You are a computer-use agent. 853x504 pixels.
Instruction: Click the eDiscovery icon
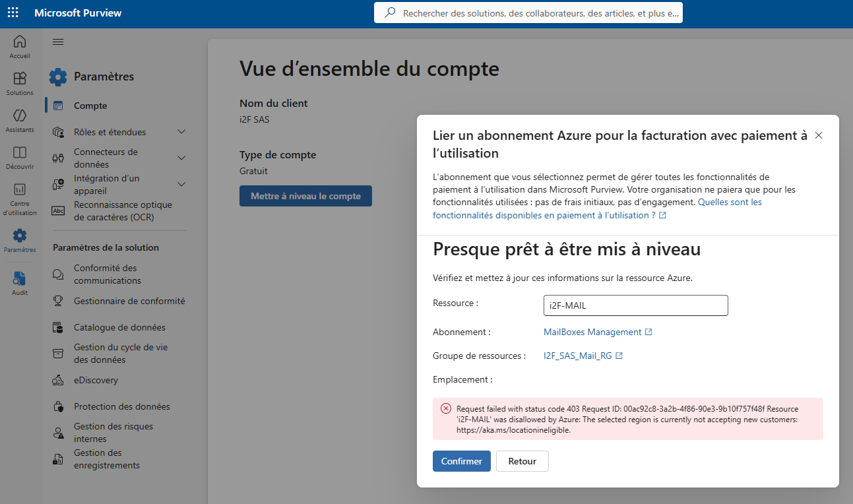pyautogui.click(x=58, y=380)
